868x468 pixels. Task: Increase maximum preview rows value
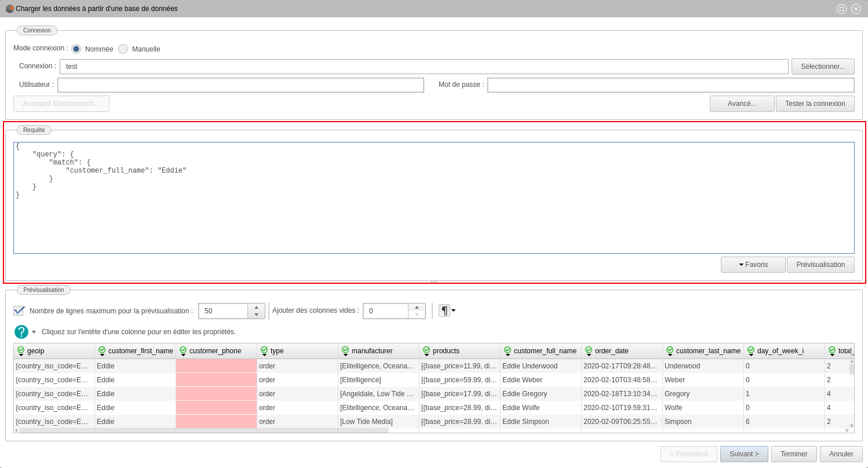256,307
